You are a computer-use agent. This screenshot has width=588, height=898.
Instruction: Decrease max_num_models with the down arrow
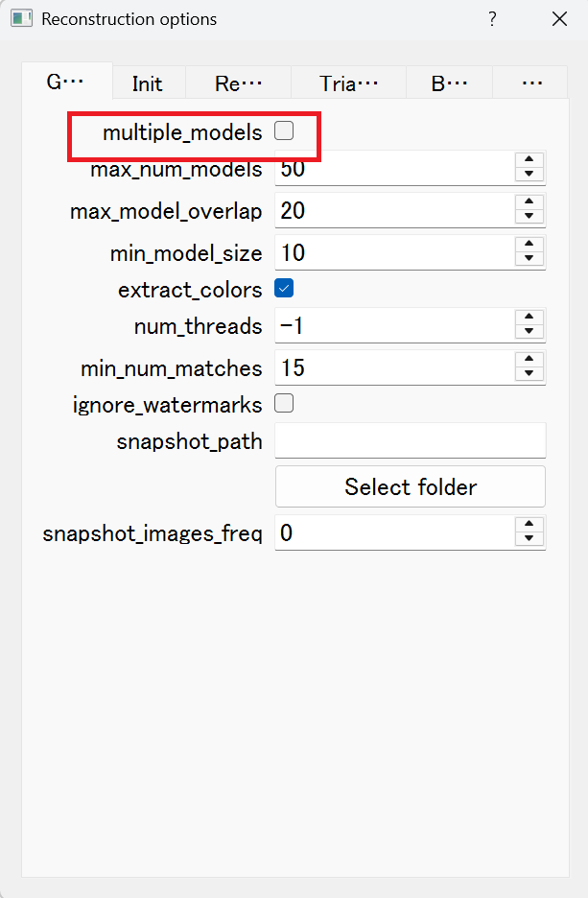click(529, 174)
